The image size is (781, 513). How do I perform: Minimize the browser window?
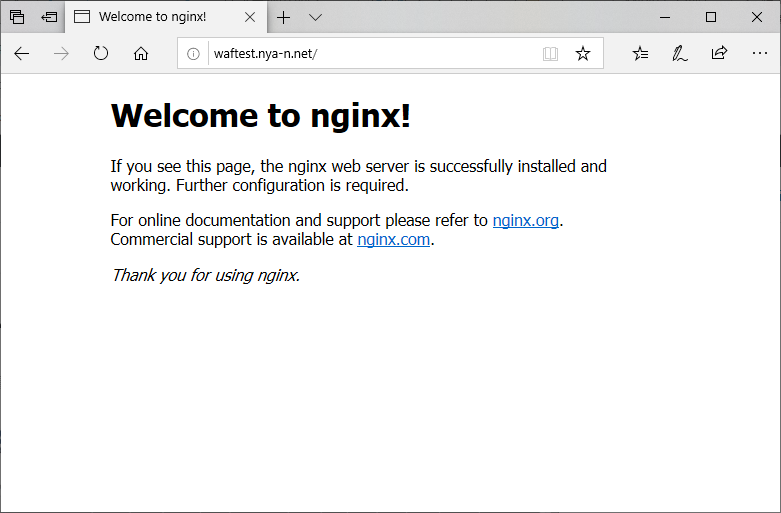click(665, 17)
